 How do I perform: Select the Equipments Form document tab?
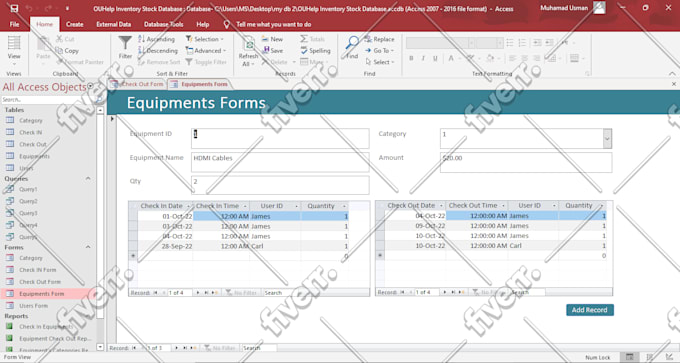[199, 84]
